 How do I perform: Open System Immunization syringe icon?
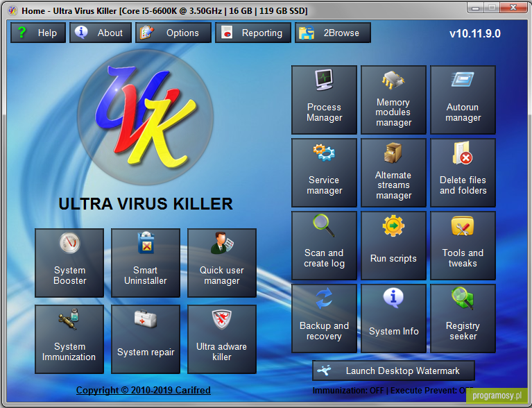tap(69, 318)
